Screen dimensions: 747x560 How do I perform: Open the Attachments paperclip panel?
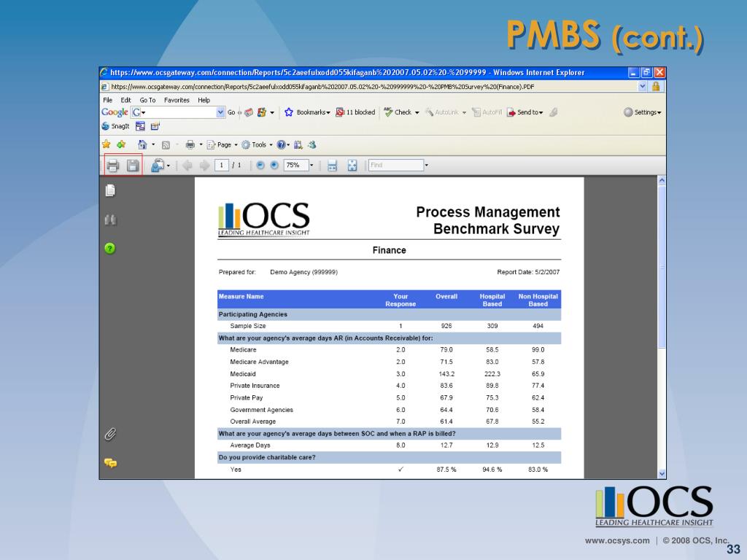click(110, 435)
